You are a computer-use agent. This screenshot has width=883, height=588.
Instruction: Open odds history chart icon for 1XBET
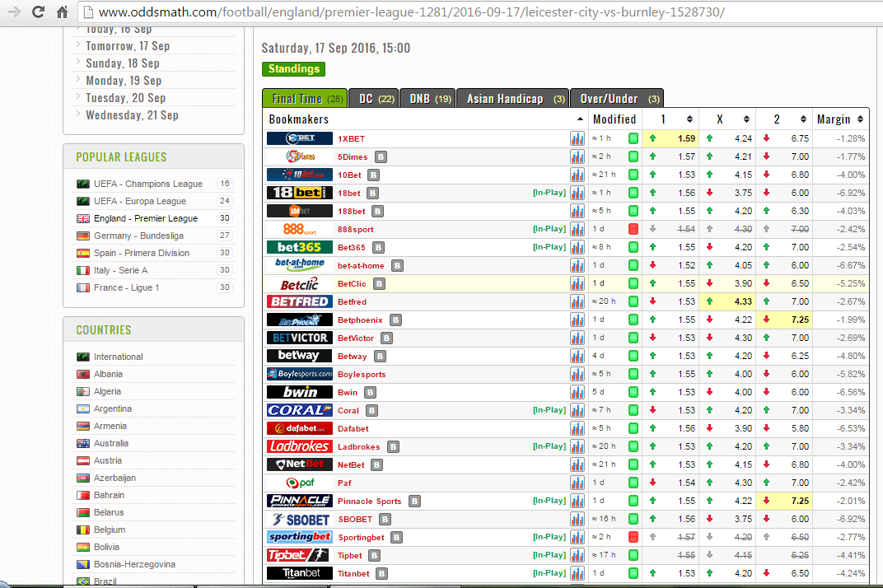(x=577, y=138)
